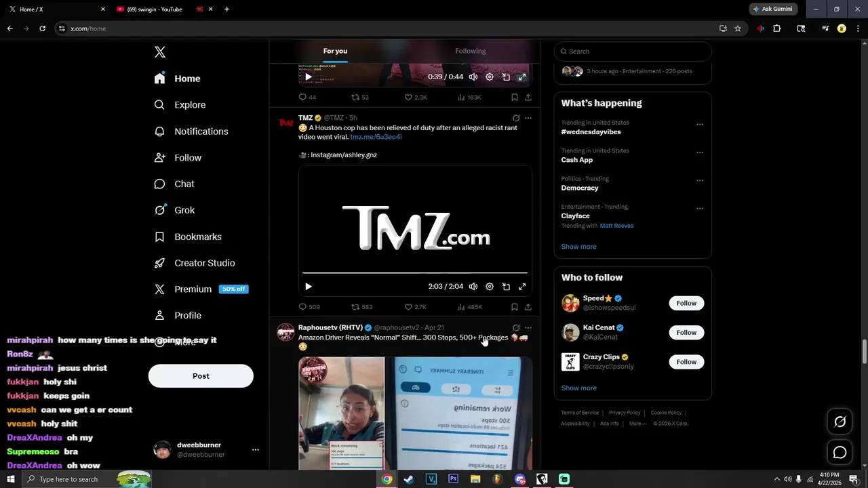Viewport: 868px width, 488px height.
Task: Open Notifications in the sidebar
Action: tap(191, 131)
